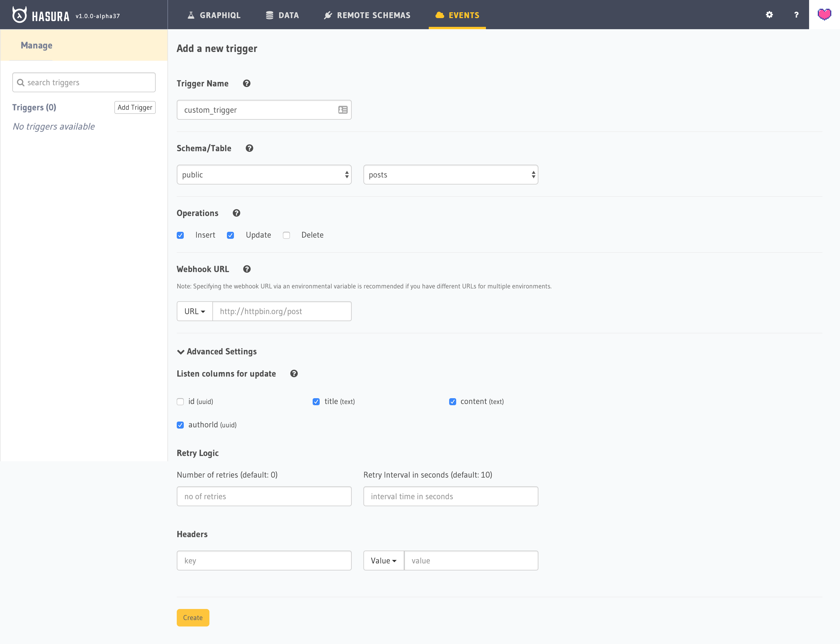
Task: Open the Trigger Name help tooltip
Action: point(247,83)
